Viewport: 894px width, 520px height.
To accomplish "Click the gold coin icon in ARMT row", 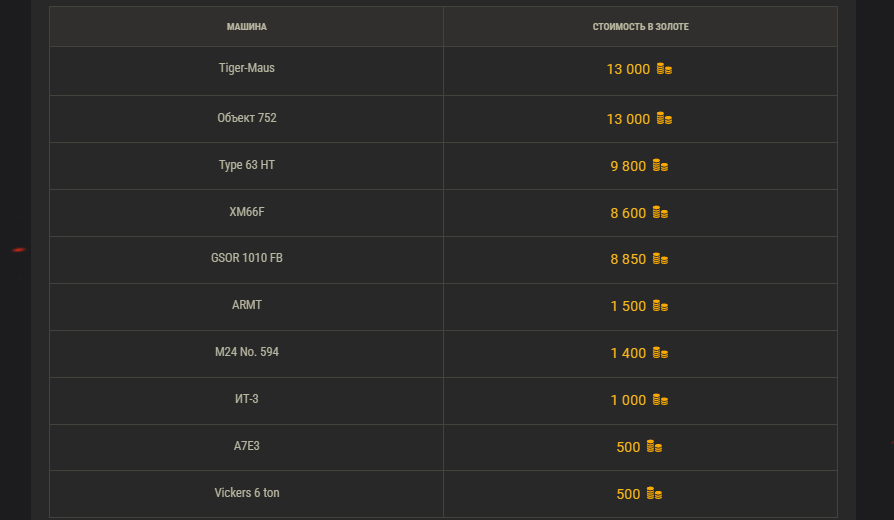I will point(660,306).
